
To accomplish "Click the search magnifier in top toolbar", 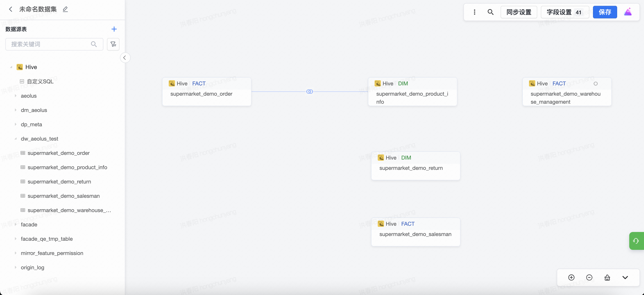I will (490, 12).
